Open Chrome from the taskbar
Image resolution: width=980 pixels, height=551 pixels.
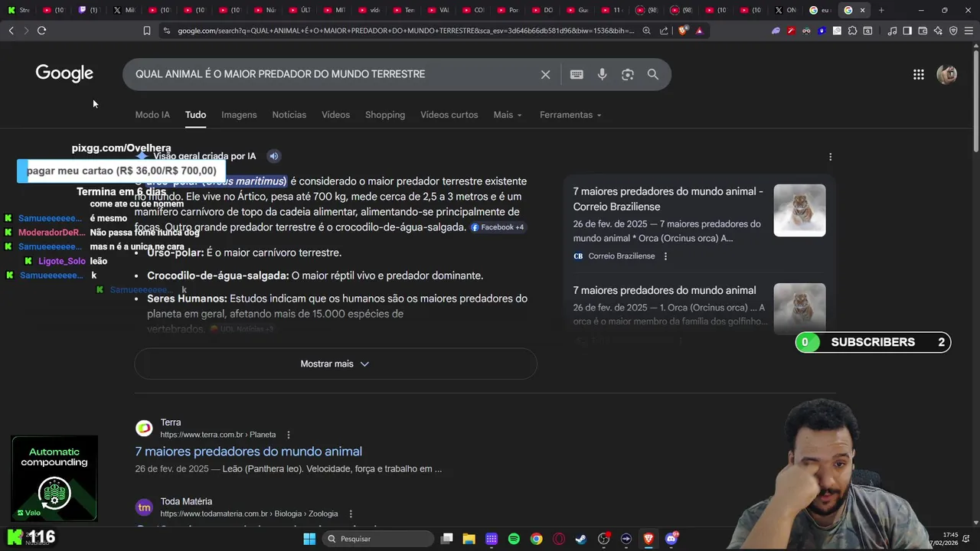click(x=537, y=539)
